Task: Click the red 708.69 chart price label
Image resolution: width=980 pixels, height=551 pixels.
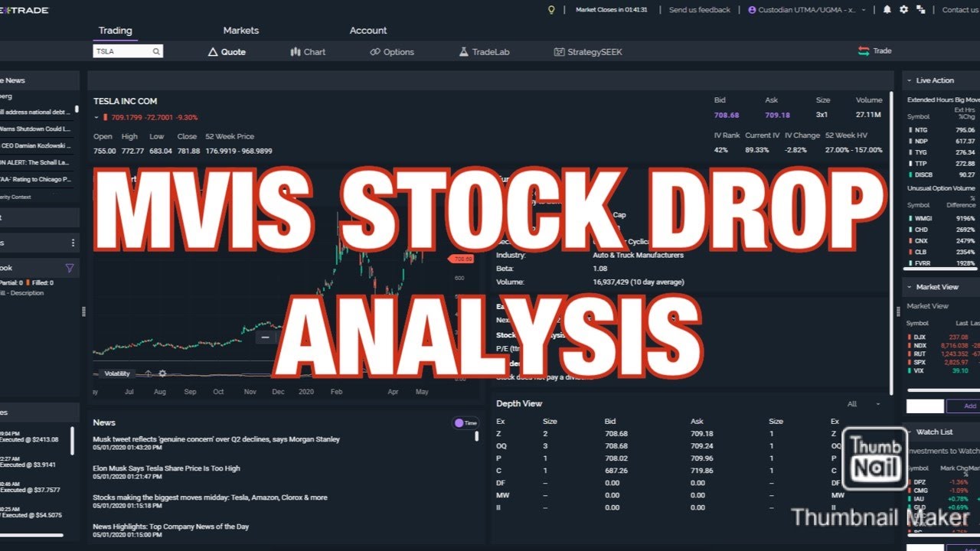Action: (x=462, y=259)
